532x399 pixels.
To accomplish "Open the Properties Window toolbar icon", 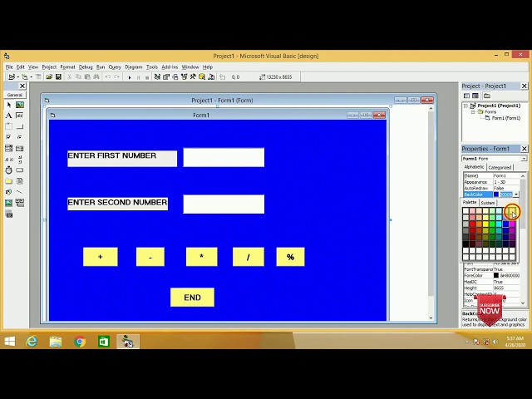I will click(166, 77).
